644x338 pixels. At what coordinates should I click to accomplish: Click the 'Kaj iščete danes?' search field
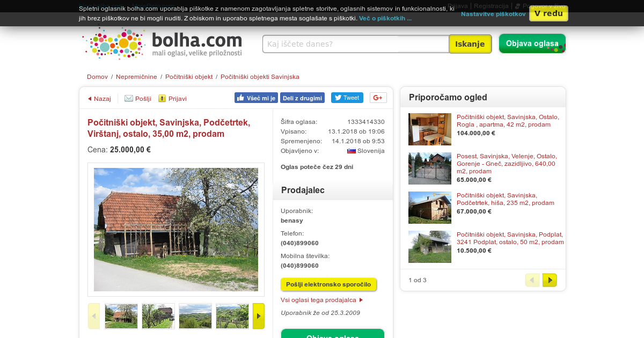[356, 44]
